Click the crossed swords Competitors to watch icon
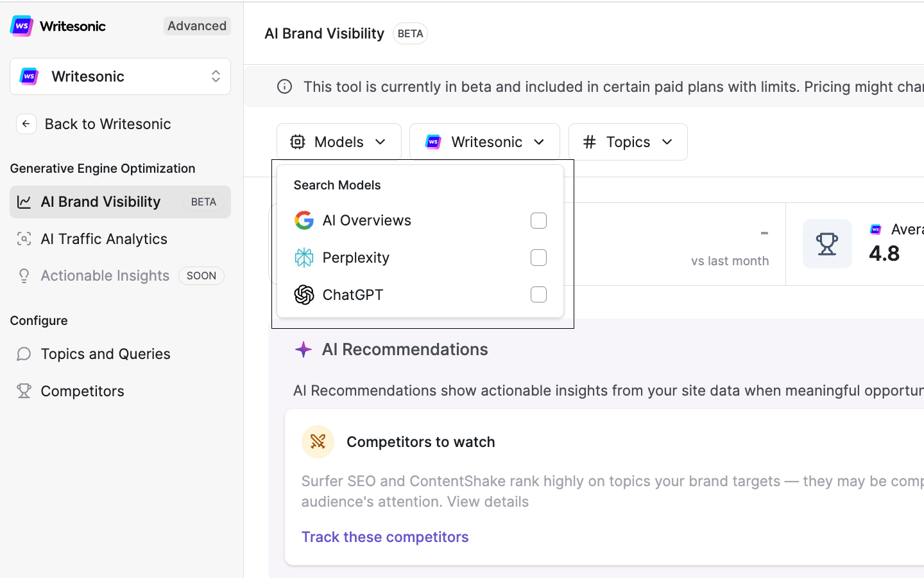 pyautogui.click(x=318, y=442)
